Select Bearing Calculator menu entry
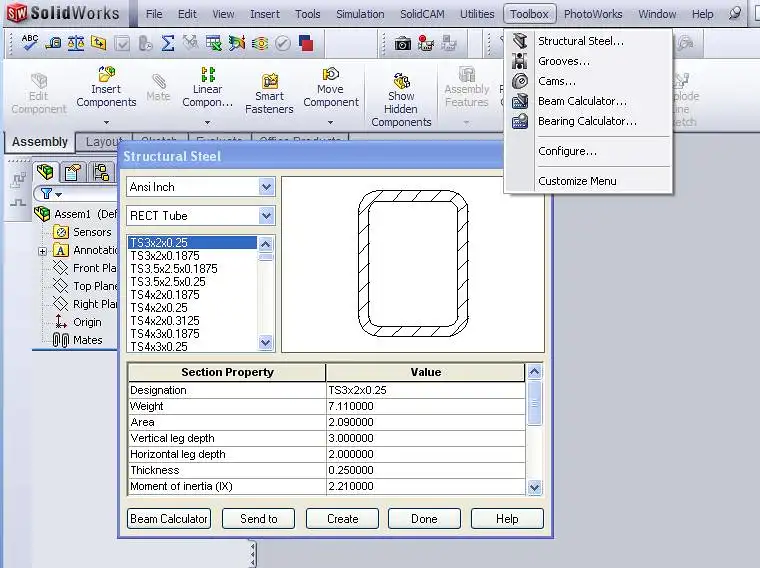This screenshot has height=568, width=760. [x=587, y=121]
